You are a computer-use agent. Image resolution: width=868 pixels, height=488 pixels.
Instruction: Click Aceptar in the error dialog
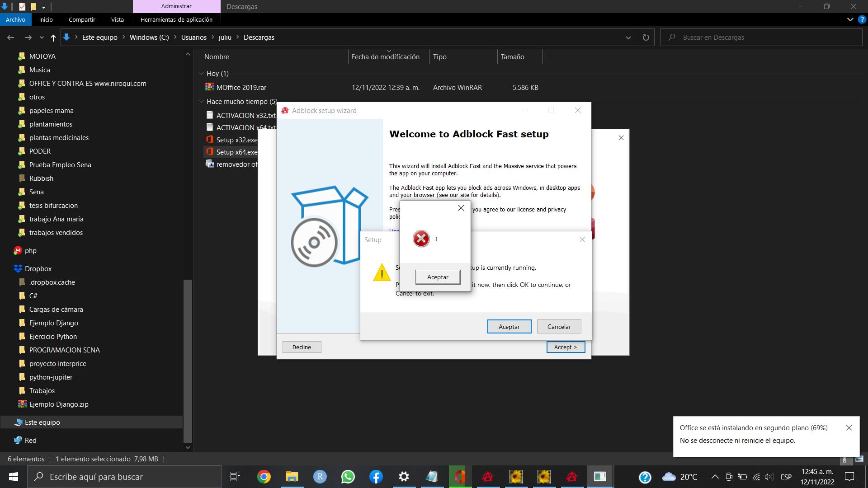pyautogui.click(x=438, y=277)
